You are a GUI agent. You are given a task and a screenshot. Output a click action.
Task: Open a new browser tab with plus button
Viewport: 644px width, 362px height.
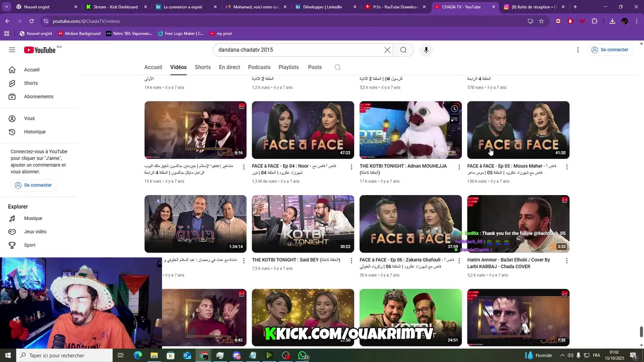coord(575,7)
